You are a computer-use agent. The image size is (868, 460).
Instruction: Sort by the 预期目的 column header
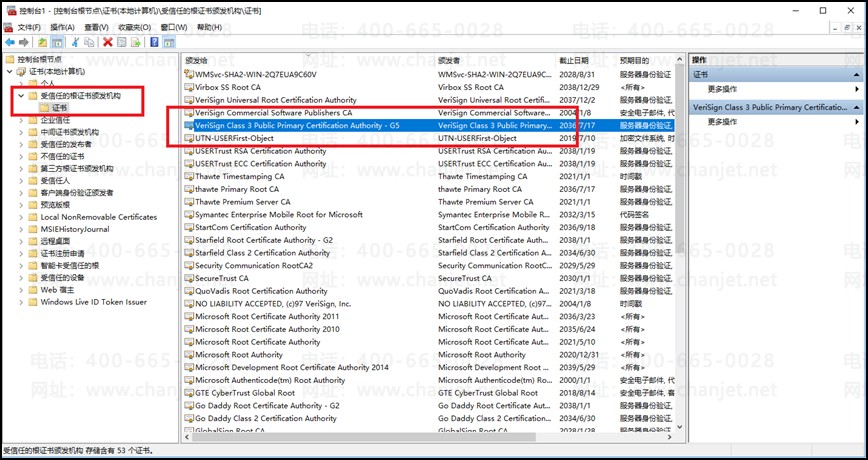(645, 60)
